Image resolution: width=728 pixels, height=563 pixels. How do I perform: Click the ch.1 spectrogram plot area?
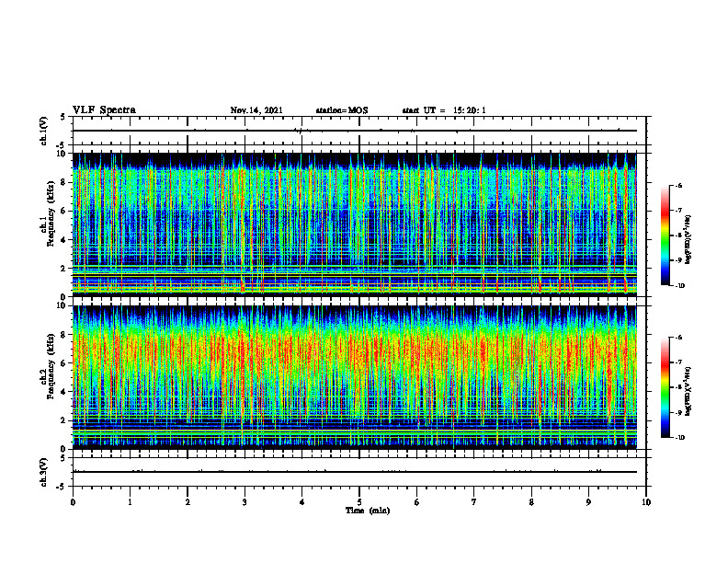pyautogui.click(x=355, y=224)
